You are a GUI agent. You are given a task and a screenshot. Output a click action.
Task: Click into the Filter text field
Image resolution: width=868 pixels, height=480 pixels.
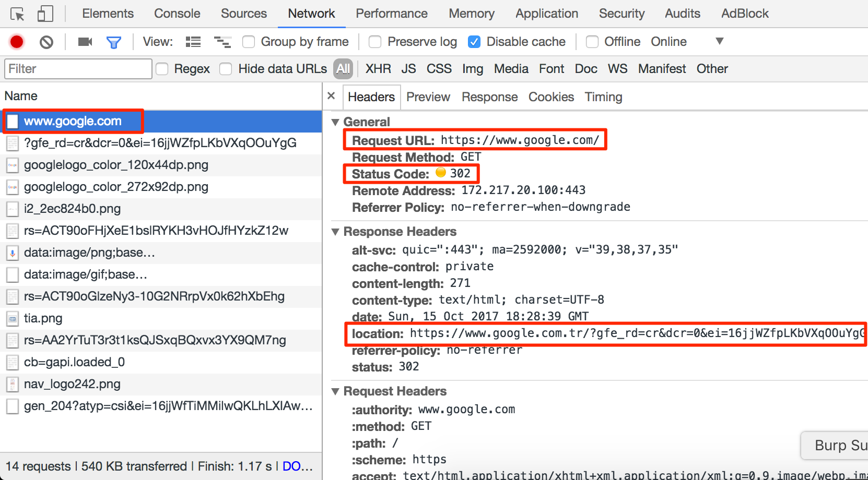point(78,69)
